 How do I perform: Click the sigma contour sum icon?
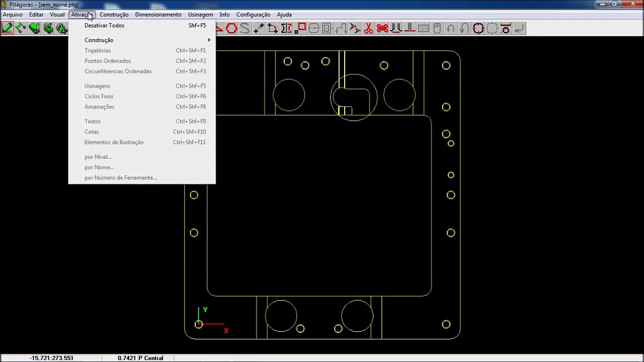pyautogui.click(x=286, y=28)
